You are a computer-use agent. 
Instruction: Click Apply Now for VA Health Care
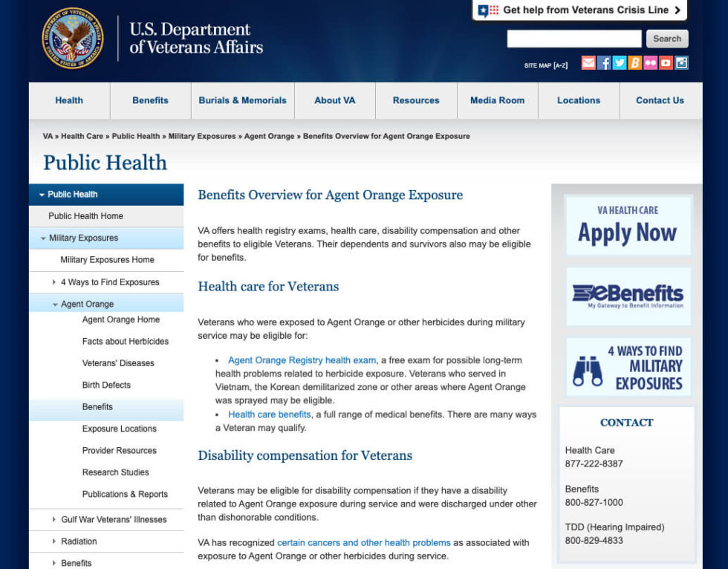tap(628, 225)
